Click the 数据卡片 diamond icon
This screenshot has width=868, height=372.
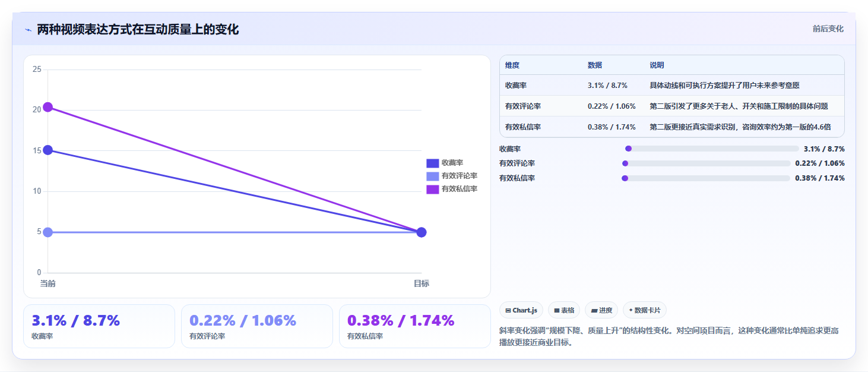(x=631, y=310)
